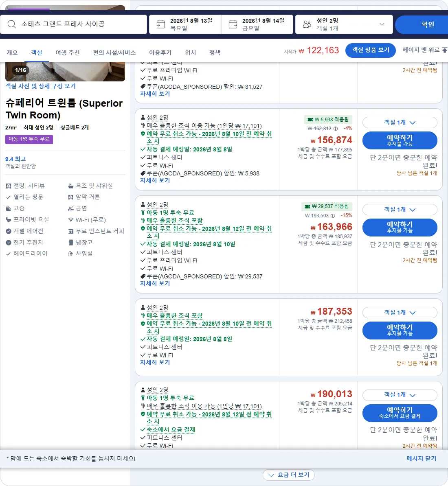448x486 pixels.
Task: Select the 2026년 8월 13일 check-in date field
Action: (x=185, y=24)
